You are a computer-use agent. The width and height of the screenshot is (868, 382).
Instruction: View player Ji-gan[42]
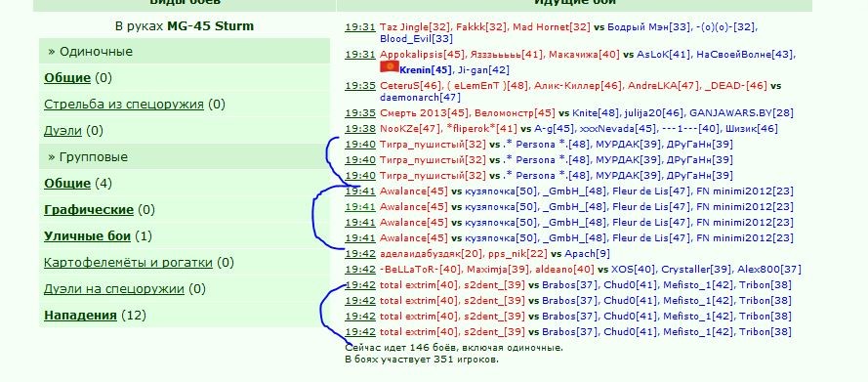coord(483,70)
